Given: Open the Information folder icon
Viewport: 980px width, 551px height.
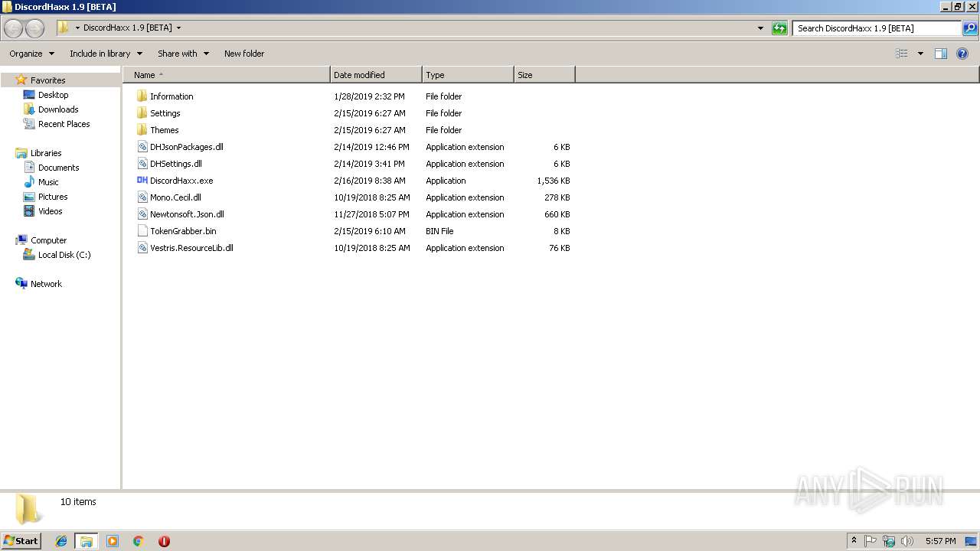Looking at the screenshot, I should 142,96.
